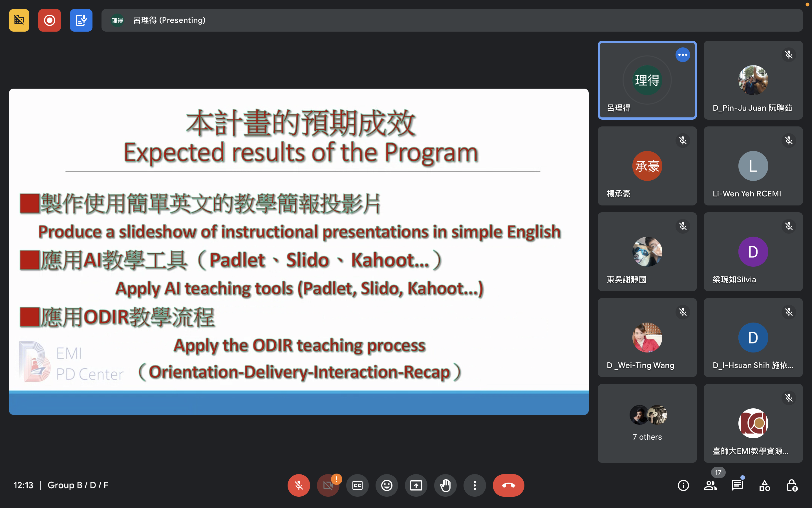Open the 7 others participants tile

click(647, 423)
